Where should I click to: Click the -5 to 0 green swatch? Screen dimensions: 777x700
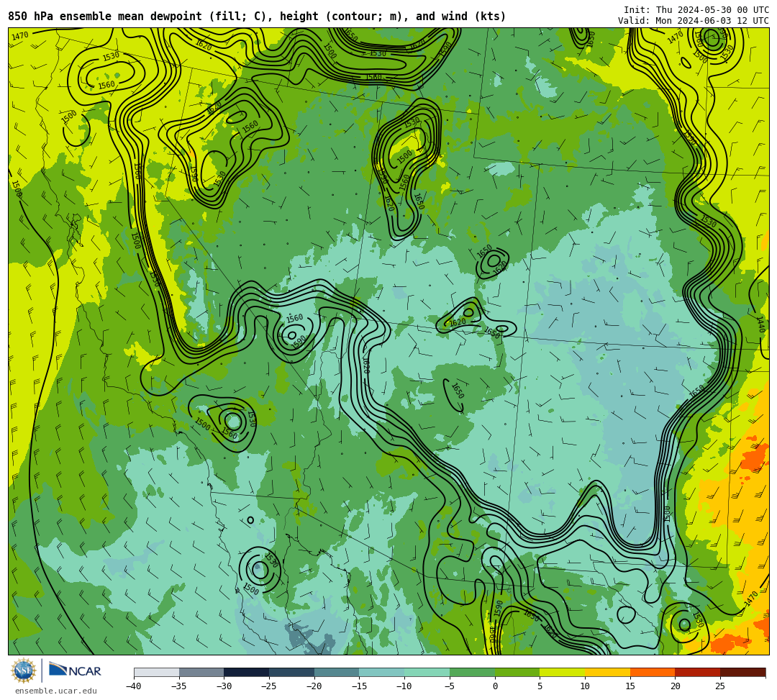(x=472, y=672)
